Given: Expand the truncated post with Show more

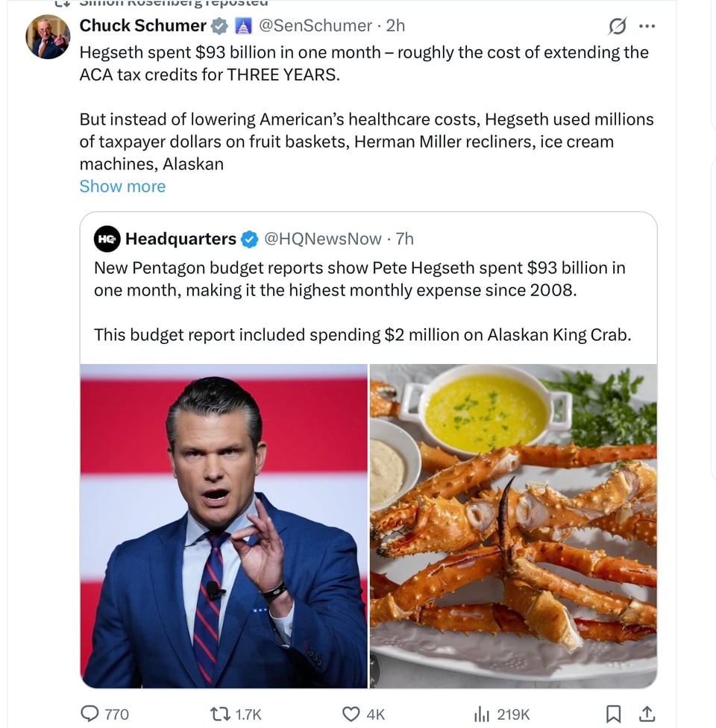Looking at the screenshot, I should click(122, 186).
